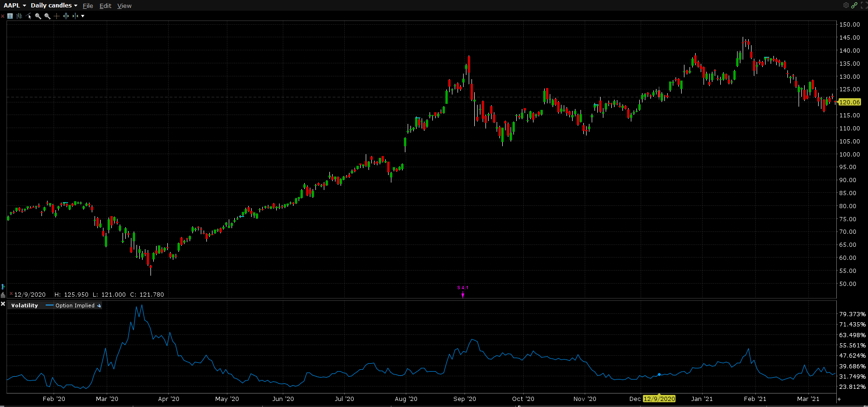Open chart settings gear icon

click(x=846, y=5)
